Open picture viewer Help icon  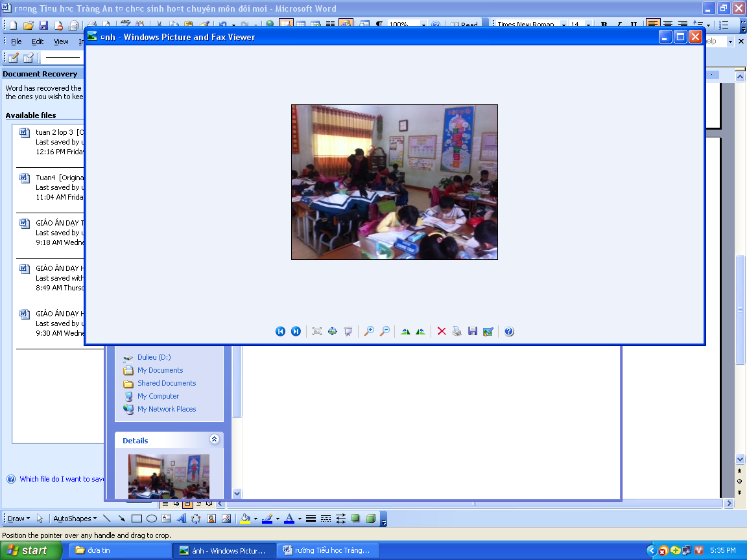[x=509, y=331]
